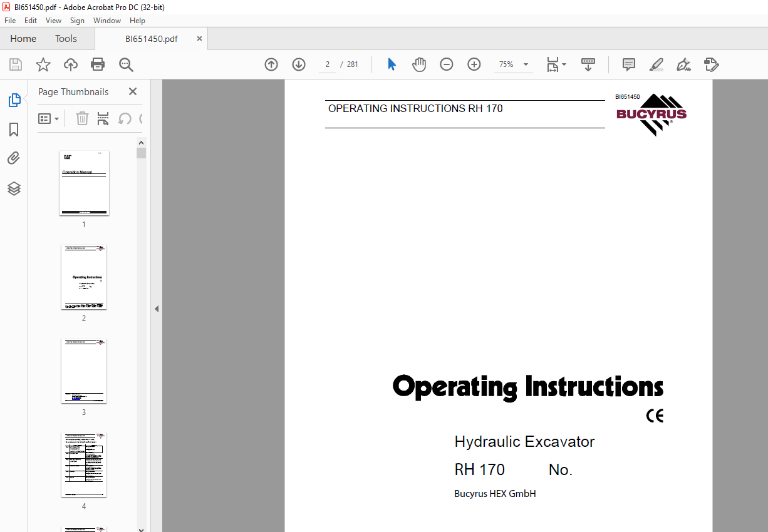Screen dimensions: 768x532
Task: Go to previous page arrow
Action: pyautogui.click(x=271, y=64)
